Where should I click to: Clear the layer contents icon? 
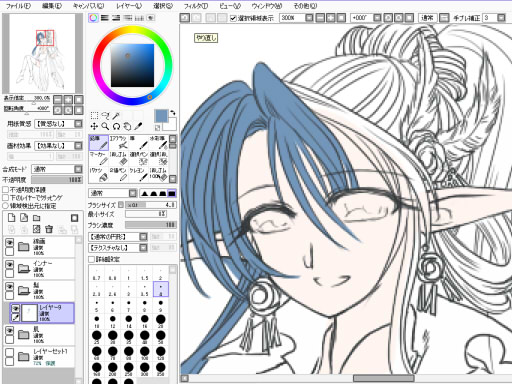pyautogui.click(x=37, y=229)
